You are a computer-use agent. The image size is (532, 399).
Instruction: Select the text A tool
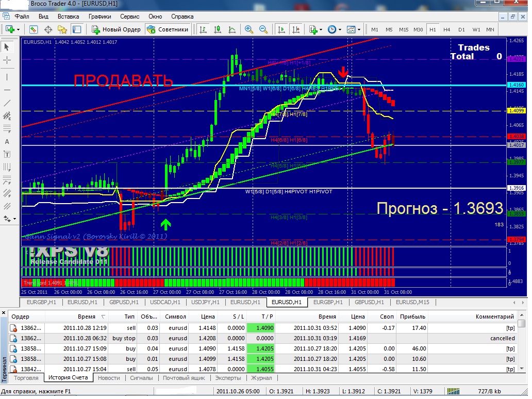coord(7,142)
